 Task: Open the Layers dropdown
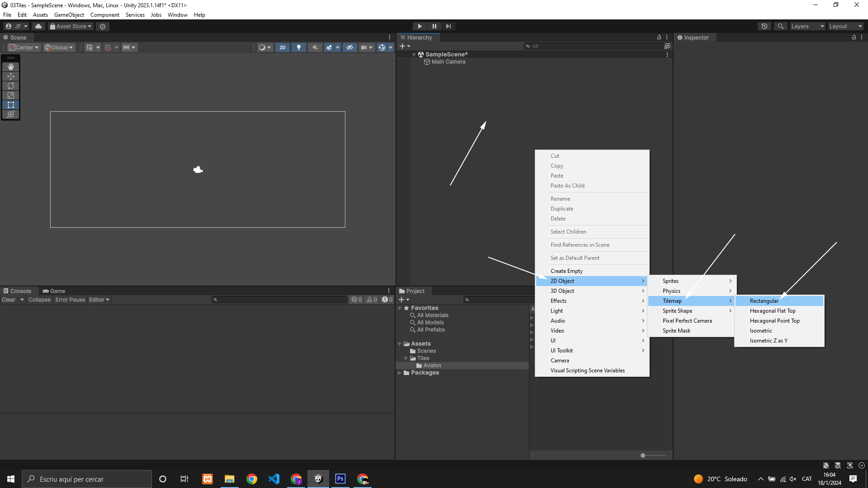(x=807, y=26)
